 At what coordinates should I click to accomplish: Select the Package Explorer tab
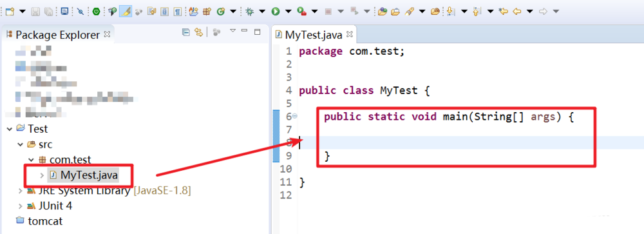tap(58, 35)
